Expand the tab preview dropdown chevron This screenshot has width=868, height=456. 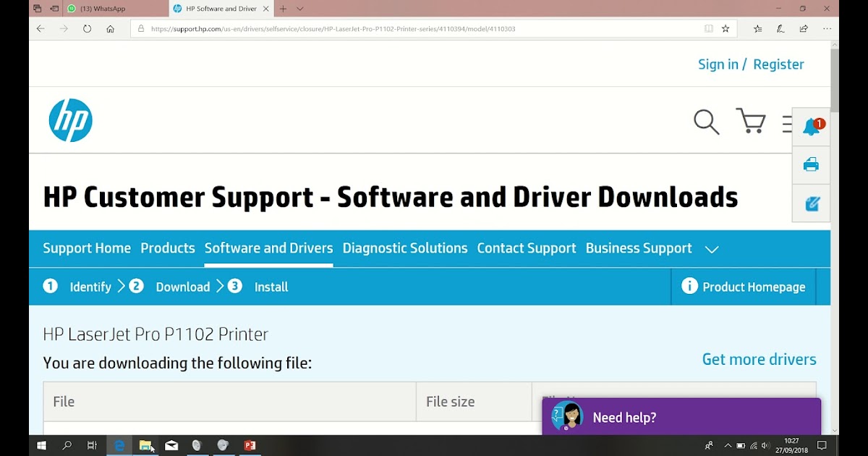tap(300, 9)
